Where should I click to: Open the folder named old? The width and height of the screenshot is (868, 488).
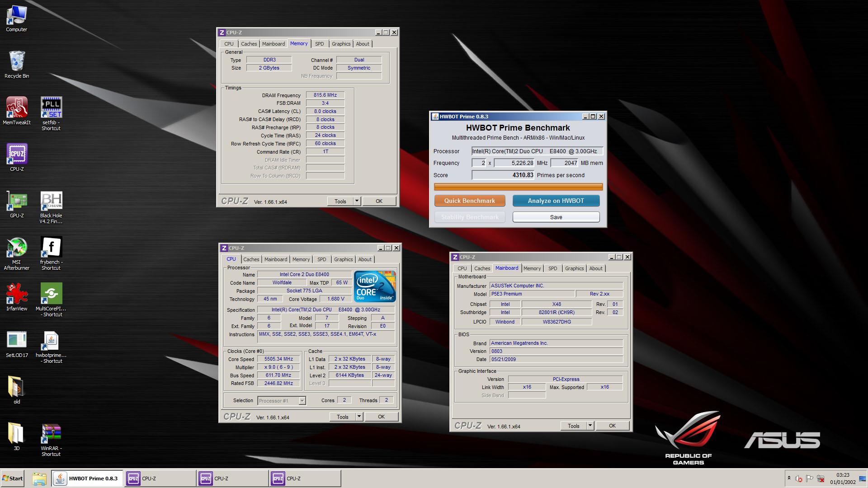click(17, 390)
